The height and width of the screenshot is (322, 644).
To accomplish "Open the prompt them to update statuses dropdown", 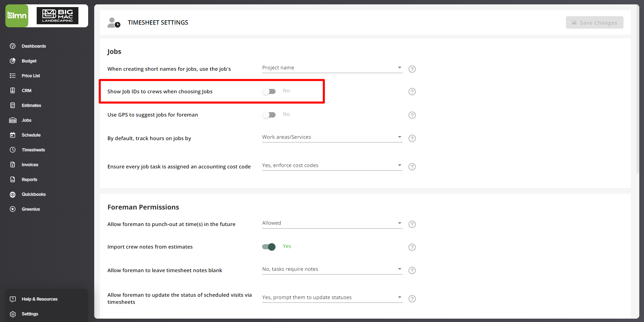I will (x=332, y=297).
